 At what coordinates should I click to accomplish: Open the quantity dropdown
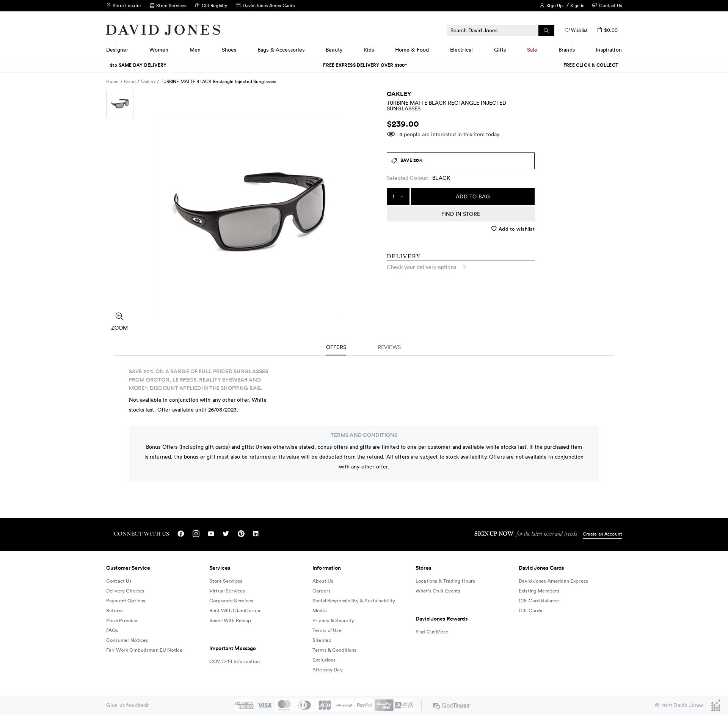pyautogui.click(x=398, y=196)
